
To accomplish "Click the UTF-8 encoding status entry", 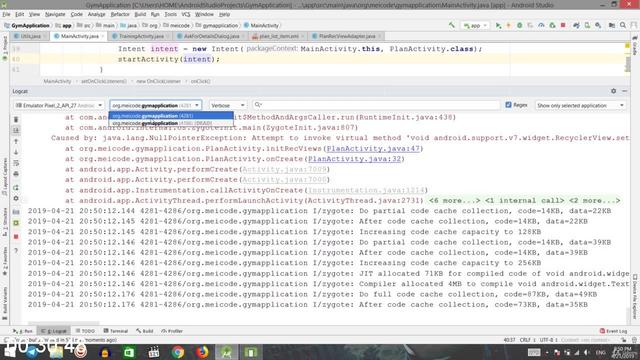I will click(547, 340).
